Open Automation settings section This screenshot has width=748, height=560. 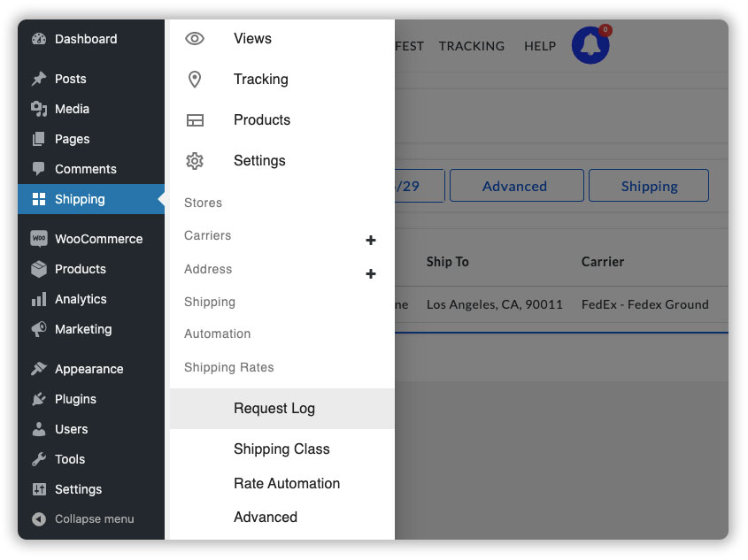(218, 334)
